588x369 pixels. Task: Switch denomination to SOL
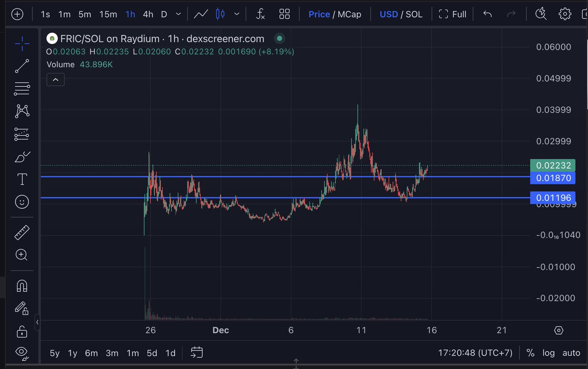point(414,14)
